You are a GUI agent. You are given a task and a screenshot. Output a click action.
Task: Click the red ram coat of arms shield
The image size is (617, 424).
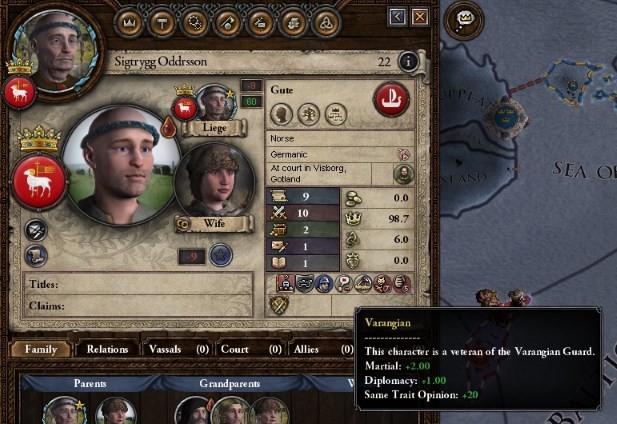(39, 182)
